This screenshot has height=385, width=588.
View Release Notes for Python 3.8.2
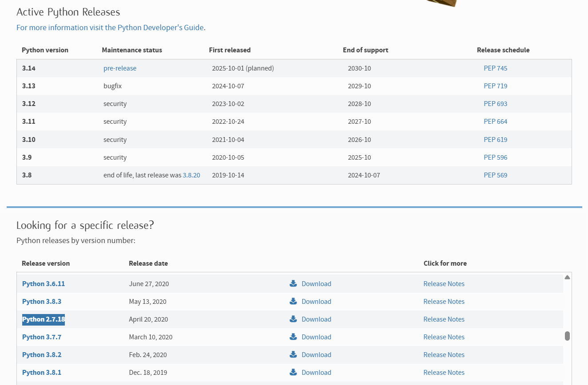(x=444, y=355)
